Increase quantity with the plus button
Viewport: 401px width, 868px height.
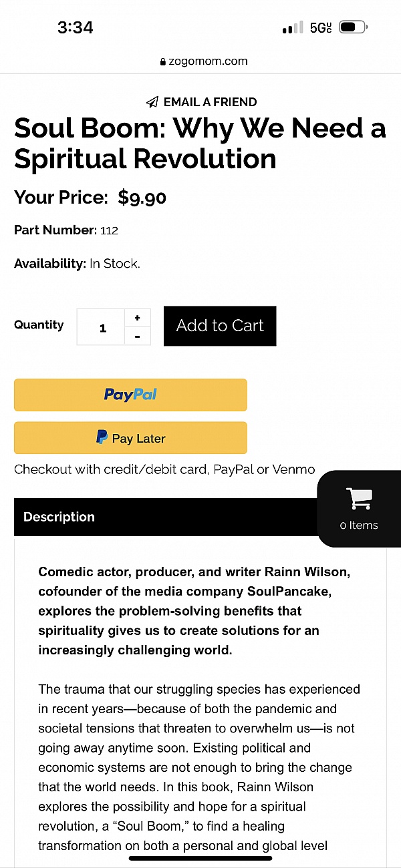[138, 318]
